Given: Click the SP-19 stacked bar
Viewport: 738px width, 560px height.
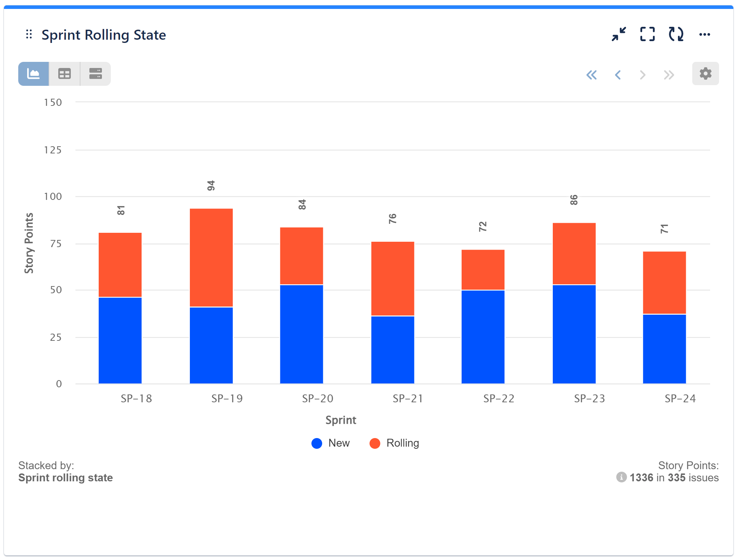Looking at the screenshot, I should 211,297.
